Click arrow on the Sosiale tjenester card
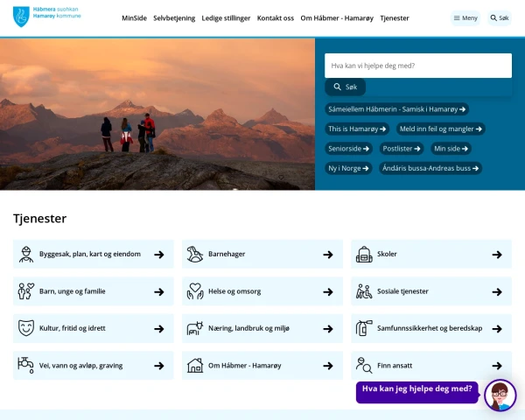Image resolution: width=525 pixels, height=420 pixels. tap(497, 291)
